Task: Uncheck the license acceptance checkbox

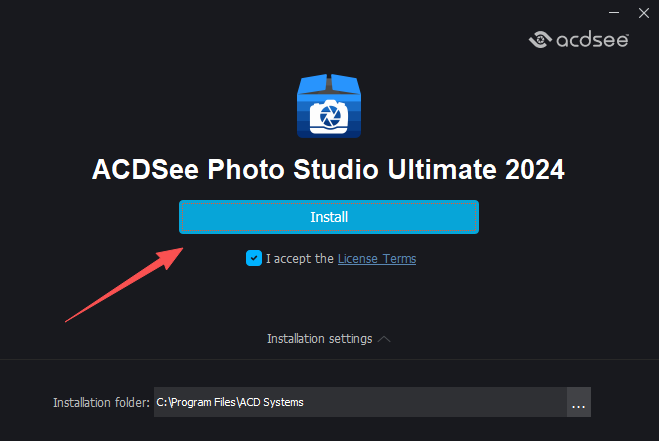Action: tap(254, 258)
